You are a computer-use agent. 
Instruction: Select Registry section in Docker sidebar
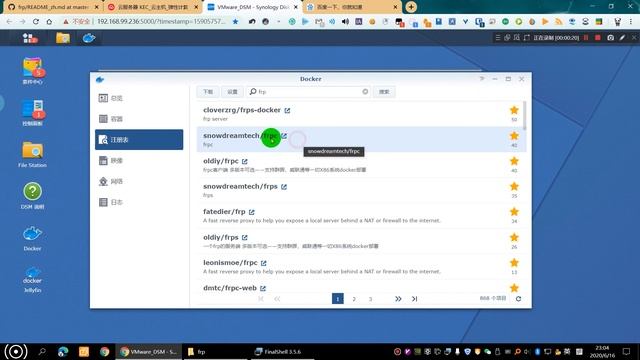139,140
